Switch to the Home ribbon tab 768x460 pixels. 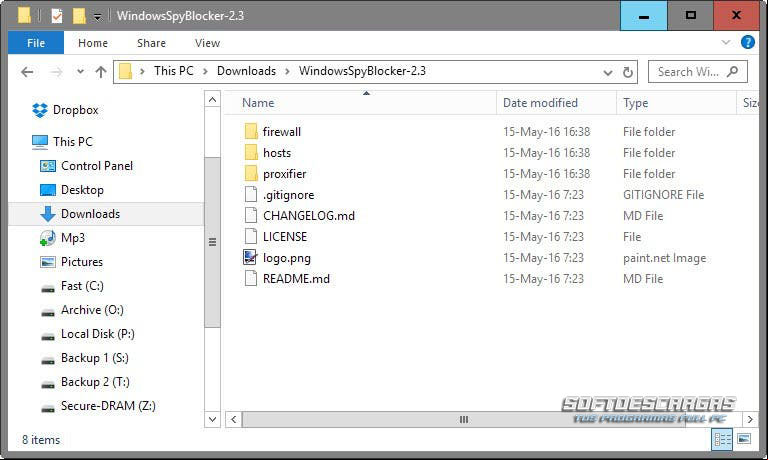click(x=93, y=43)
